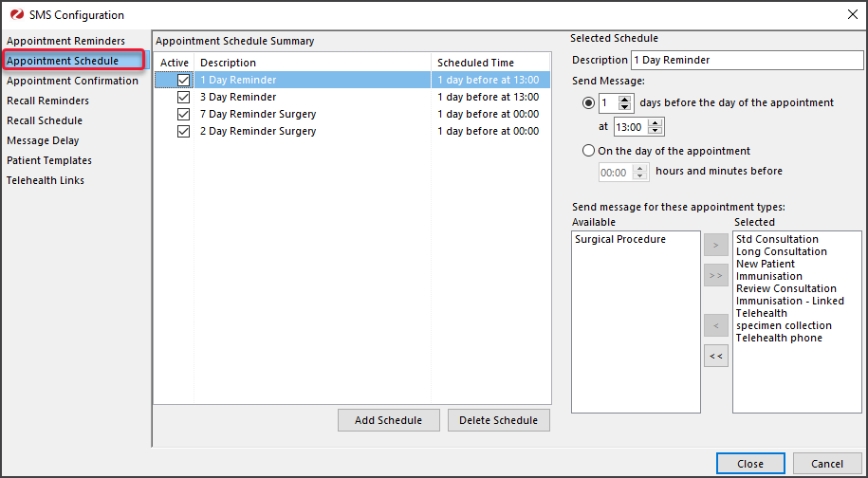Viewport: 868px width, 478px height.
Task: Select Appointment Schedule in sidebar
Action: [x=74, y=61]
